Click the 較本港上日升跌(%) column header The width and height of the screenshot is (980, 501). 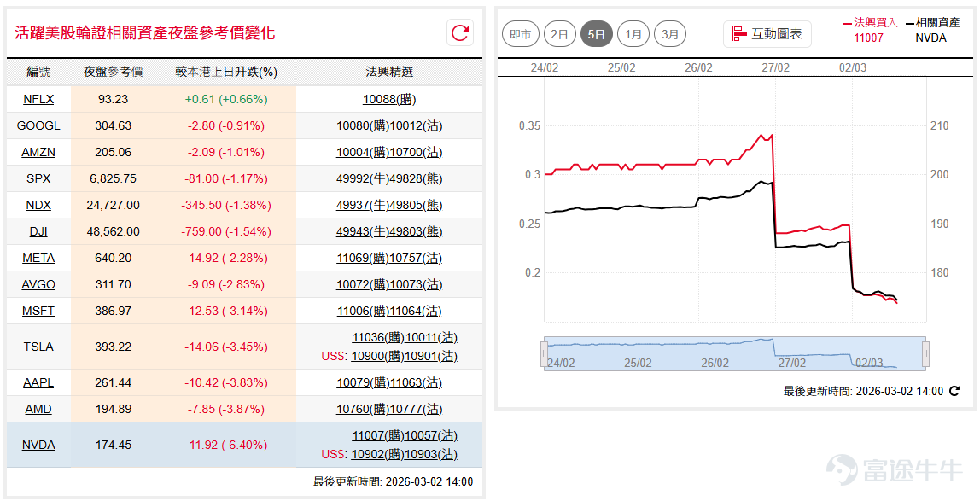click(x=225, y=72)
